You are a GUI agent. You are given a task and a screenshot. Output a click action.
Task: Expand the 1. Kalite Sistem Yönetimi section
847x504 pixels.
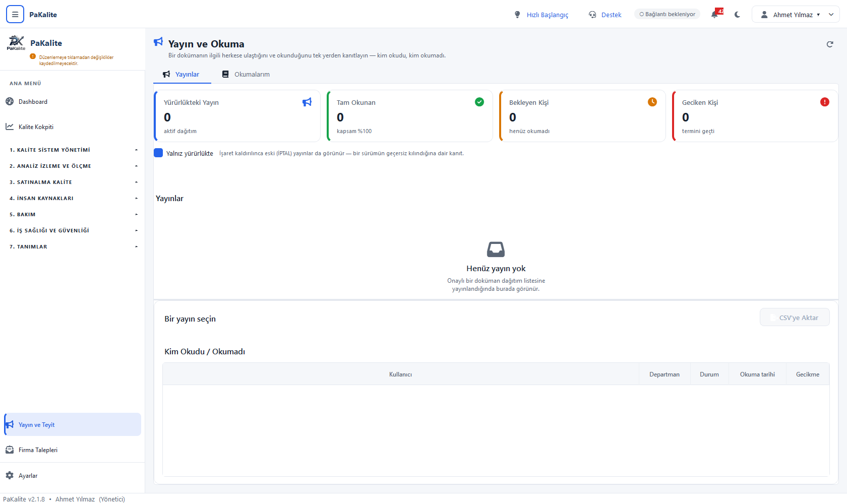pos(73,150)
